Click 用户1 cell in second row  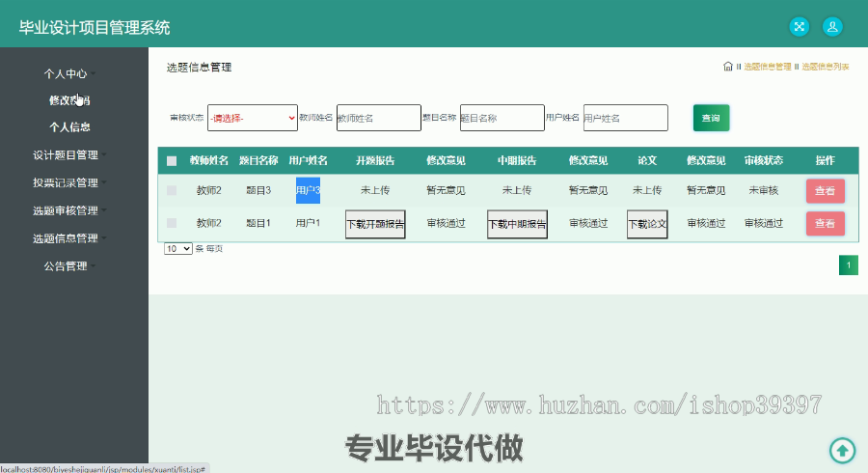308,223
